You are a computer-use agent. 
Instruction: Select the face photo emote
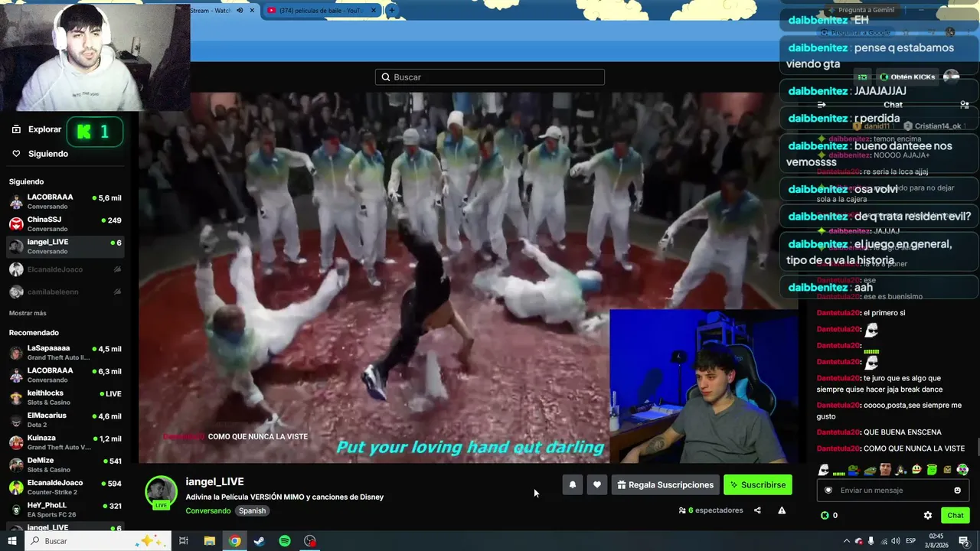885,470
